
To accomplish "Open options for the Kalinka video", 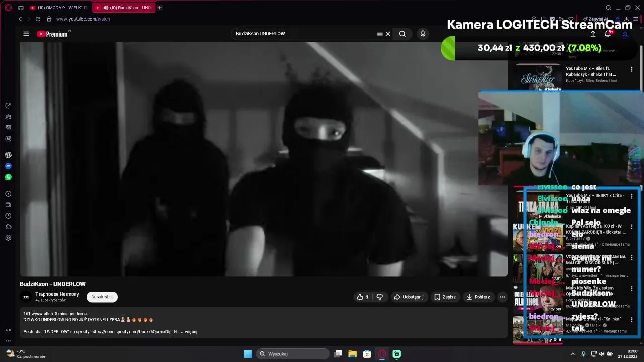I will coord(632,319).
